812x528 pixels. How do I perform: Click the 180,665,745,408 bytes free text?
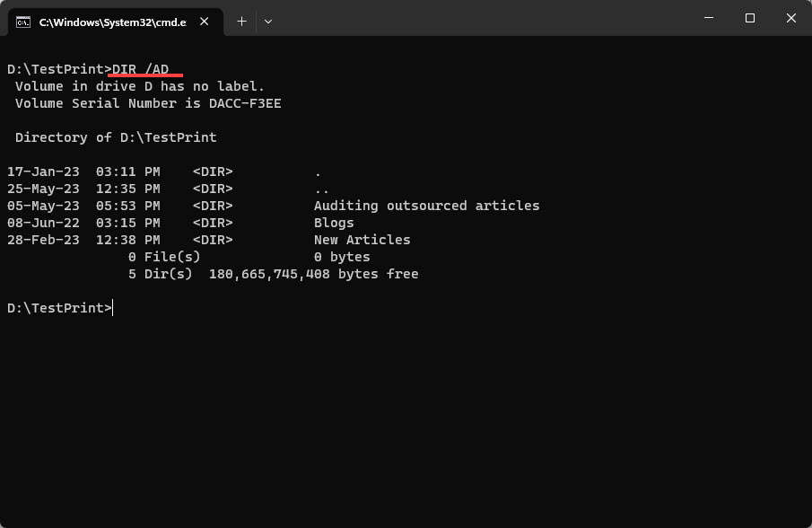[313, 274]
